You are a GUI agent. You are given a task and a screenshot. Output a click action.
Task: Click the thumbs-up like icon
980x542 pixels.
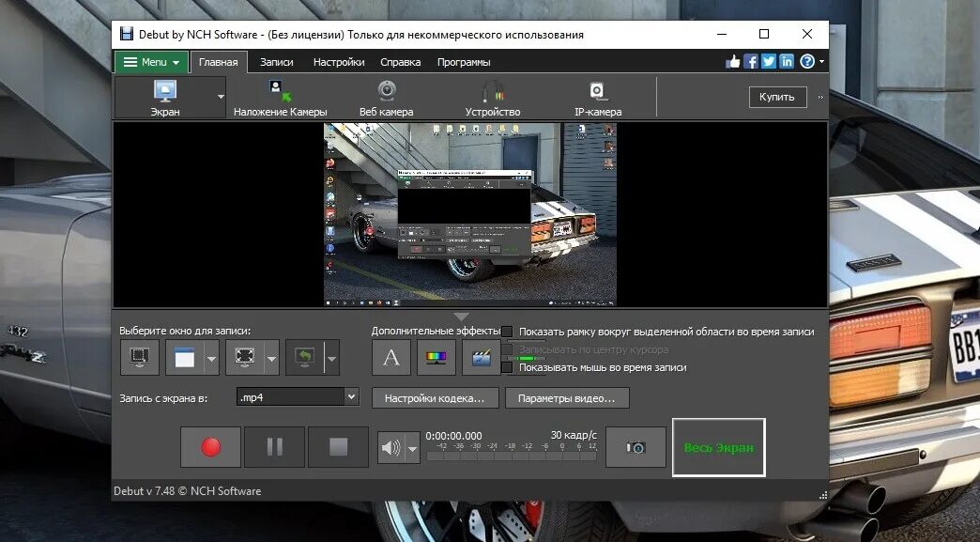(x=732, y=61)
